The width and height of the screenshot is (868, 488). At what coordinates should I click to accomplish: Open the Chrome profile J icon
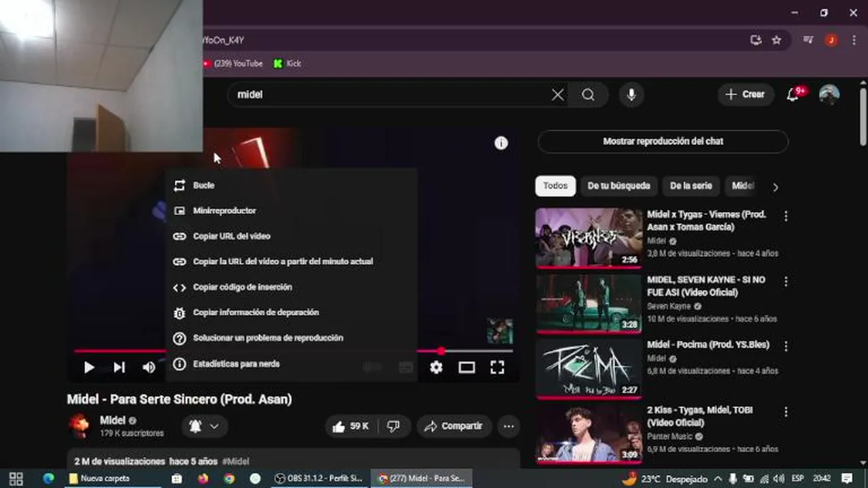[x=831, y=40]
